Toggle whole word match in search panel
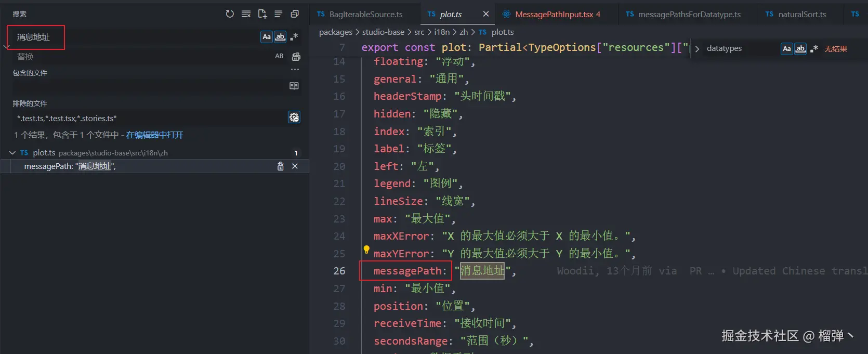 tap(280, 36)
